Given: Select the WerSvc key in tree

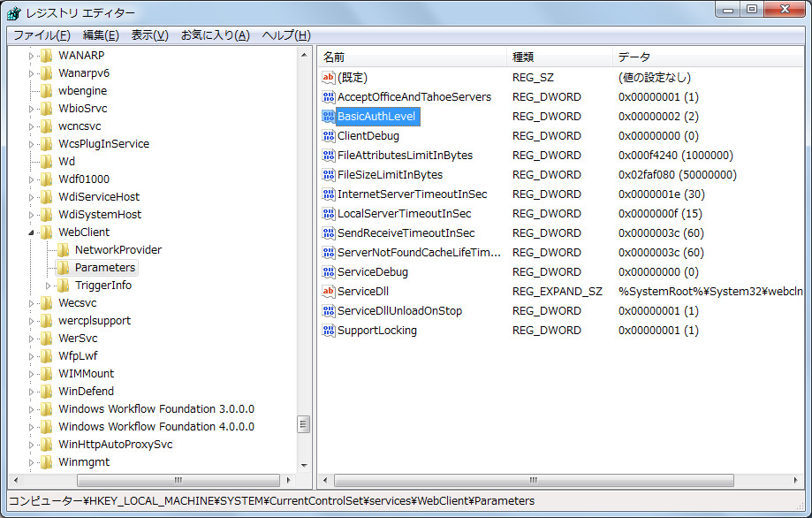Looking at the screenshot, I should click(x=78, y=339).
